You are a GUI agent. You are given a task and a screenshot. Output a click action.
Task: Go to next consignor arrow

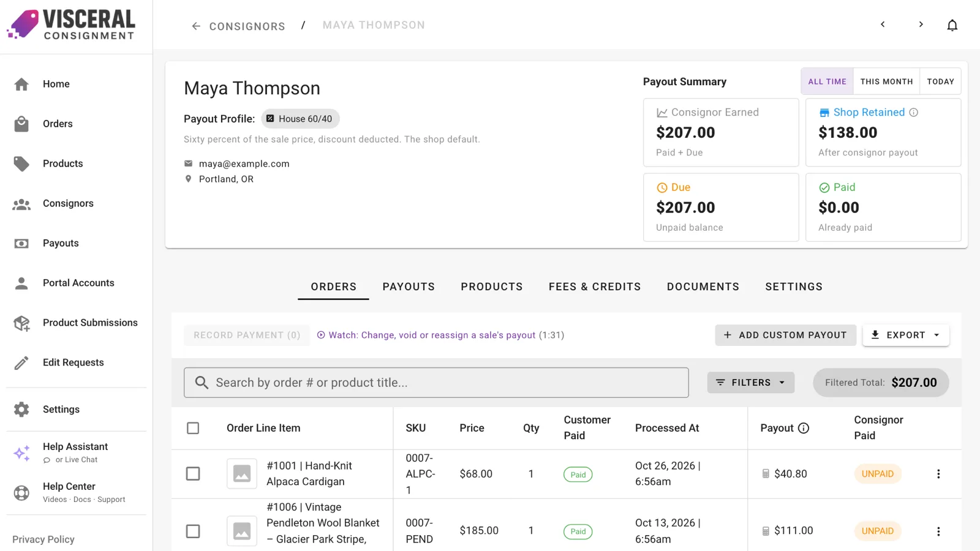pos(921,24)
